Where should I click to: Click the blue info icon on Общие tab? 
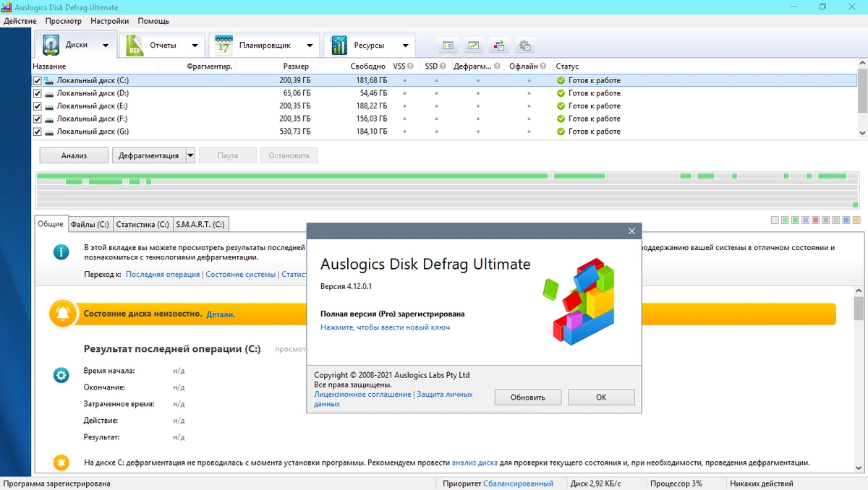(x=61, y=252)
